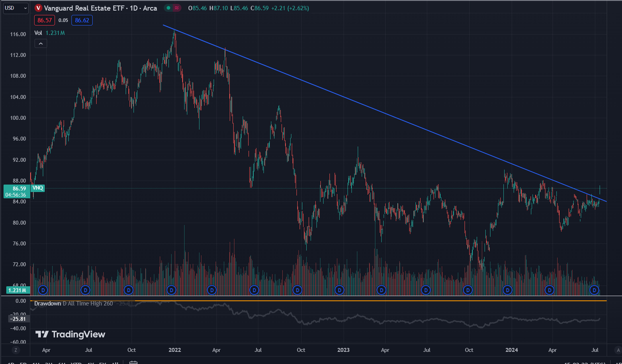Click the green market status indicator
This screenshot has height=364, width=622.
coord(168,8)
